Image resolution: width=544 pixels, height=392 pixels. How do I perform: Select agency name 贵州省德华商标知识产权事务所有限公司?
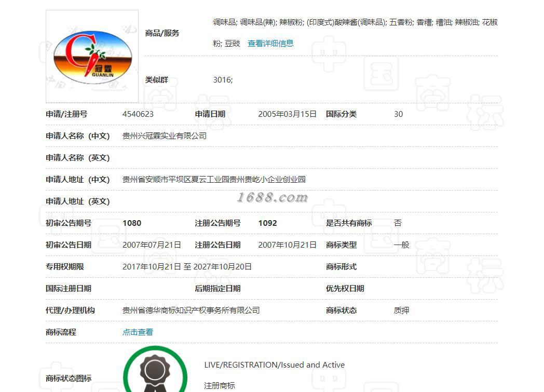[x=191, y=310]
